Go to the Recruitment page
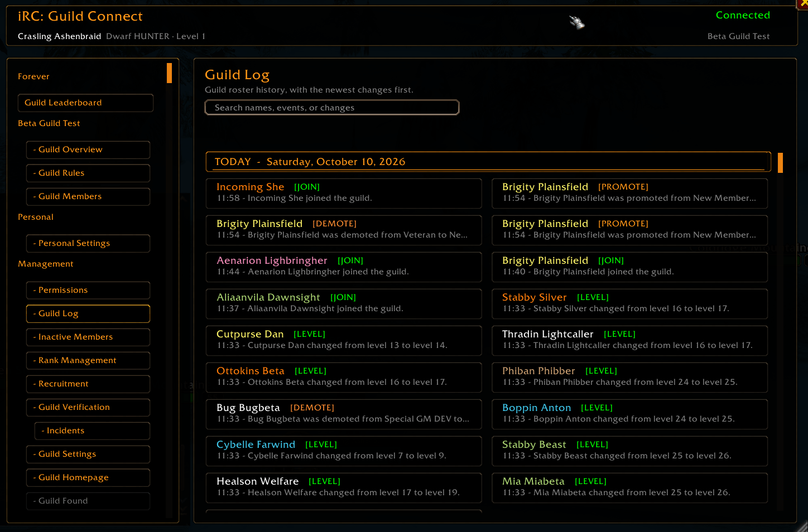808x532 pixels. (88, 384)
